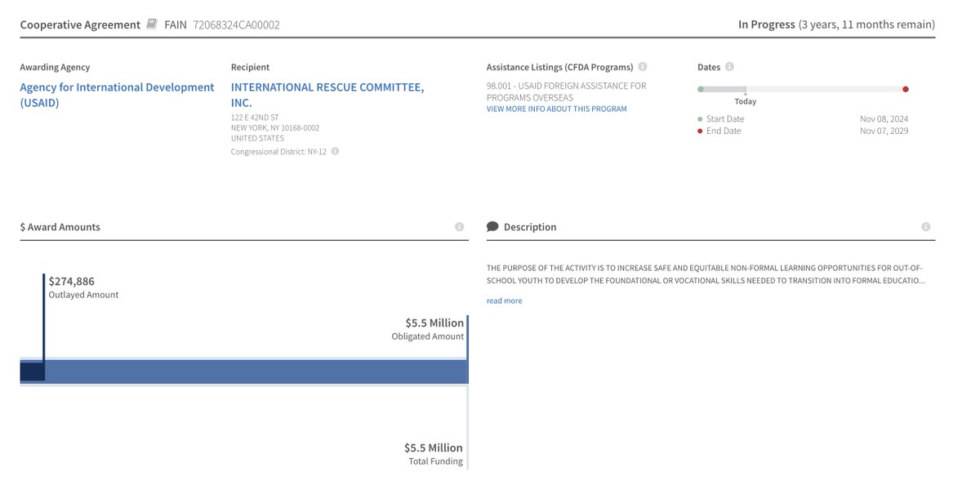Screen dimensions: 980x490
Task: Click View More Info About This Program
Action: pos(557,109)
